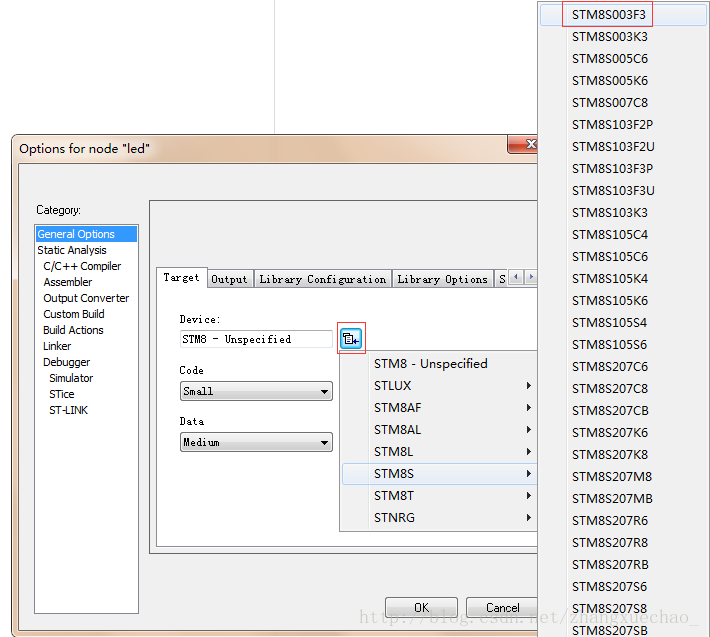Switch to the Output tab

[230, 279]
